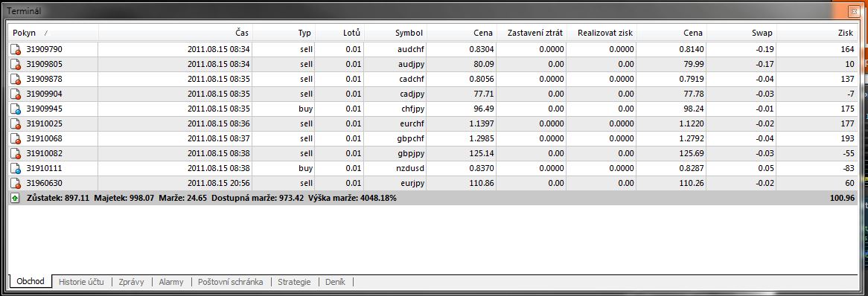This screenshot has height=296, width=868.
Task: Select the order icon beside 31909878
Action: coord(16,79)
